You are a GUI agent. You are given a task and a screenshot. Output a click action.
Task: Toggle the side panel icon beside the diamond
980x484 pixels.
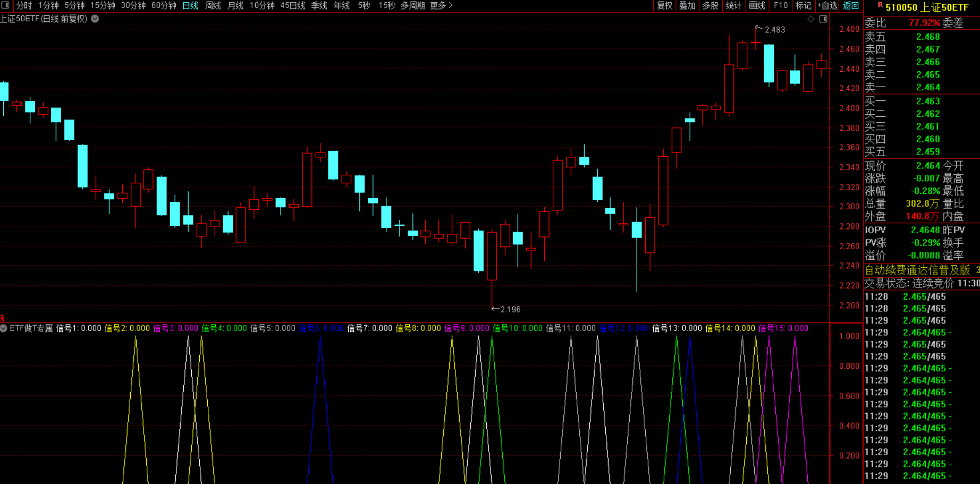(823, 19)
